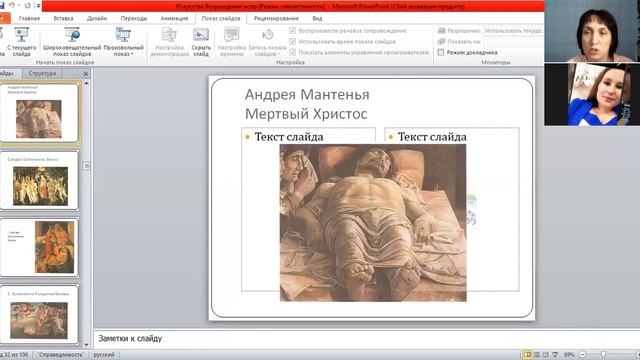Click the 69% zoom level

pyautogui.click(x=569, y=355)
